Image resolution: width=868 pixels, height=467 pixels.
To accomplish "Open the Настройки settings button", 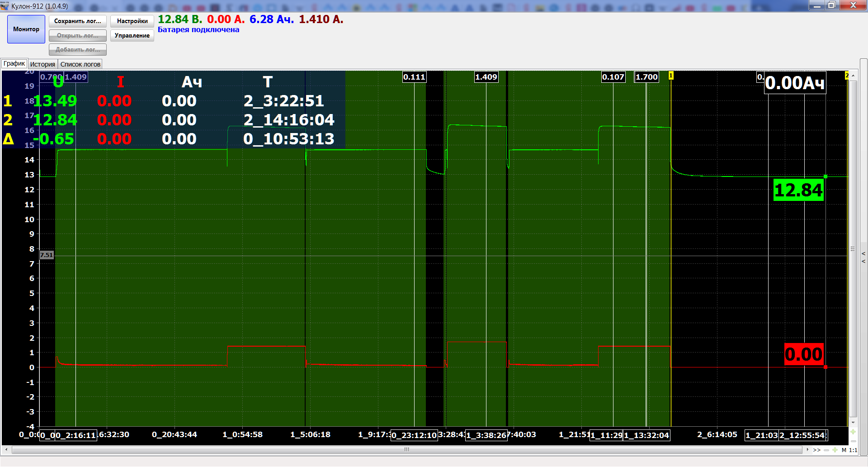I will point(132,21).
